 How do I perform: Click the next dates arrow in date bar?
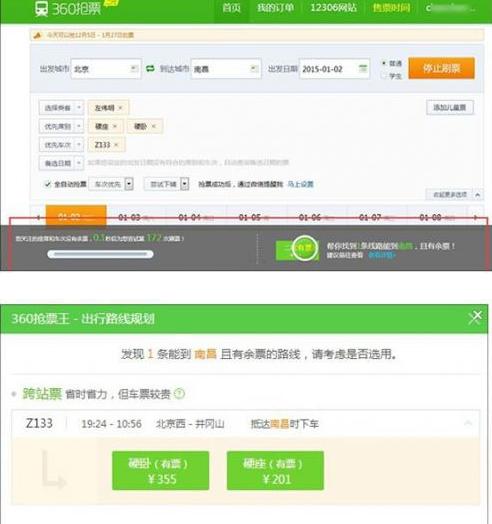[475, 217]
